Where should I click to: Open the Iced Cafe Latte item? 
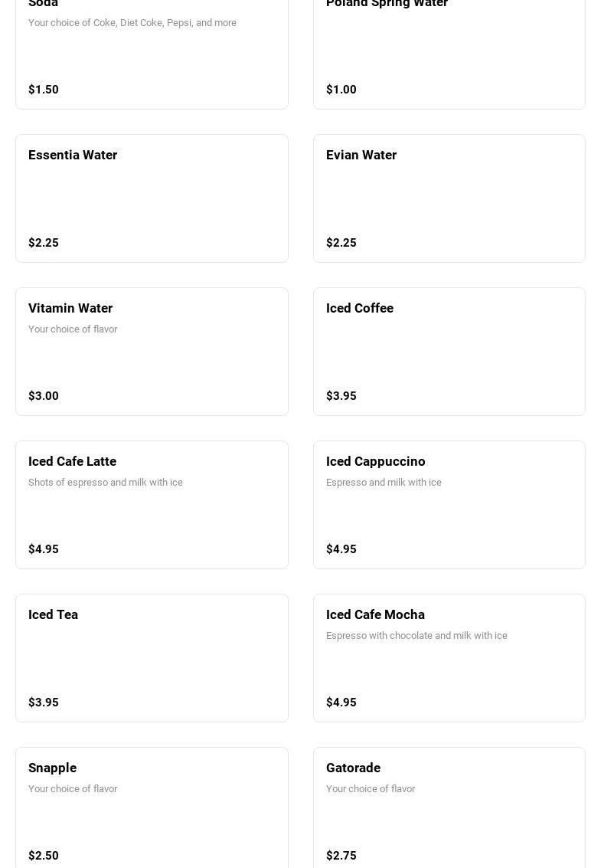point(152,505)
